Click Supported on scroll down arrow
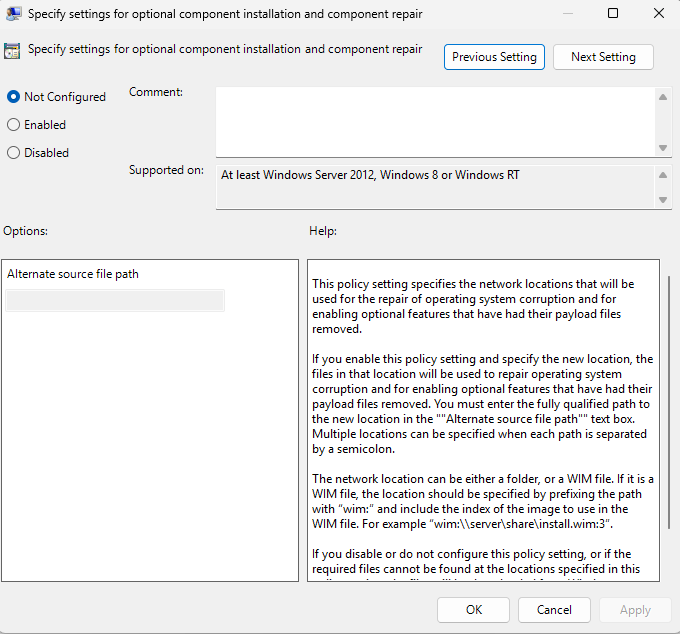The height and width of the screenshot is (634, 680). coord(663,199)
